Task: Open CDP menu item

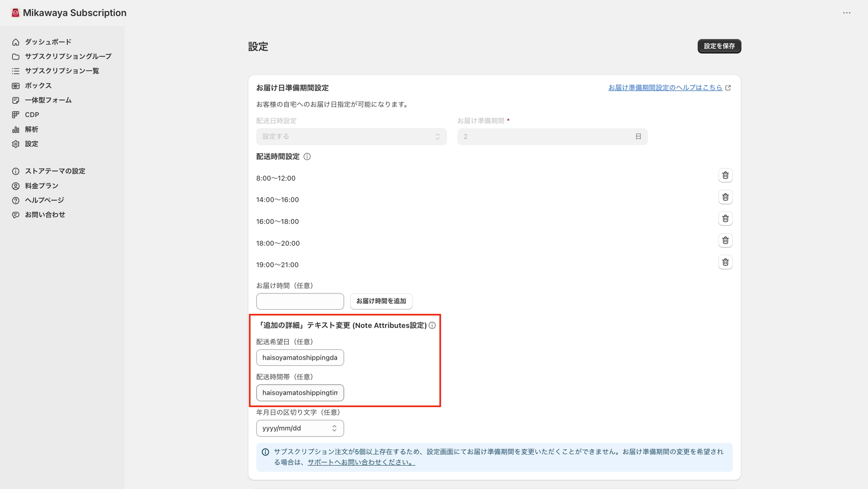Action: point(32,115)
